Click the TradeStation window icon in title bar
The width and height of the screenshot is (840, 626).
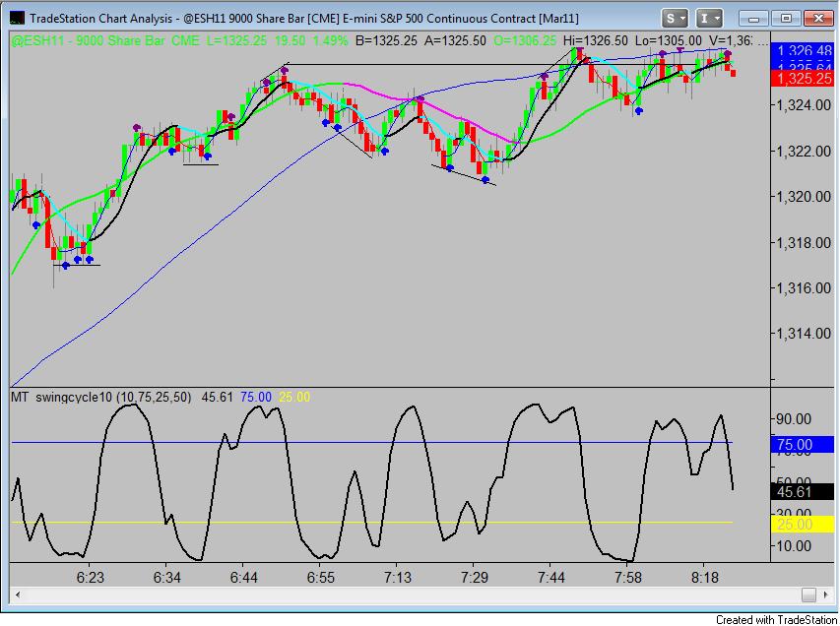point(17,18)
